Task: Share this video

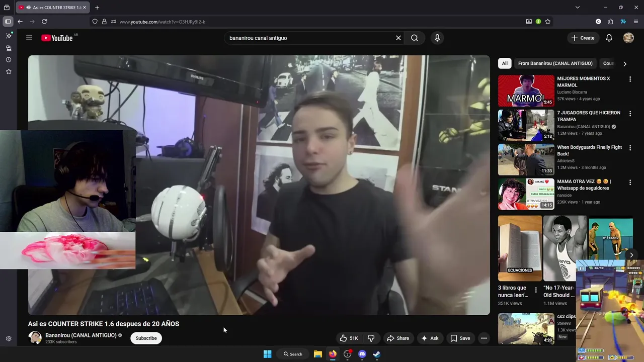Action: 397,338
